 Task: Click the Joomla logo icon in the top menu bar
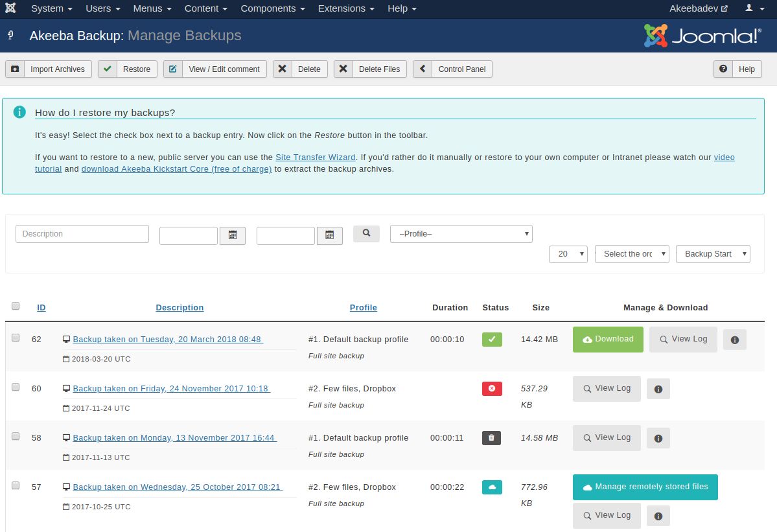point(10,8)
